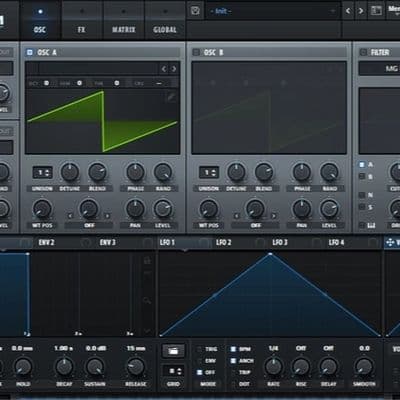Open the filter type MG dropdown
This screenshot has height=400, width=400.
click(x=379, y=69)
